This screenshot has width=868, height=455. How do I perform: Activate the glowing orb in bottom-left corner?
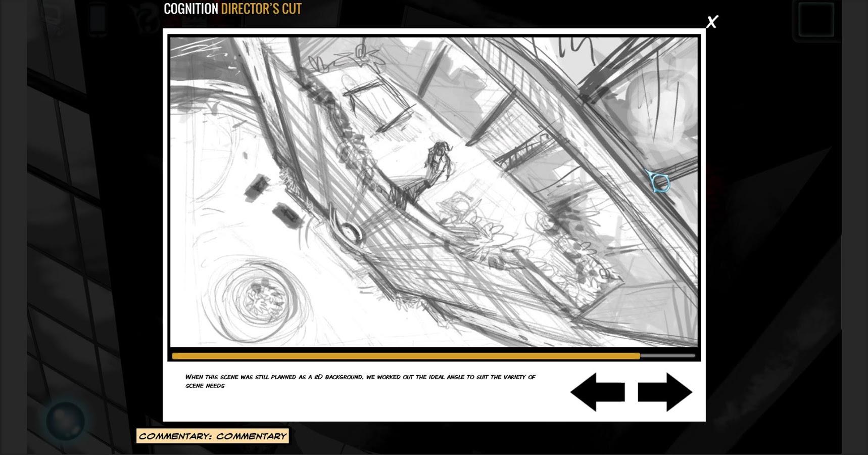[65, 420]
